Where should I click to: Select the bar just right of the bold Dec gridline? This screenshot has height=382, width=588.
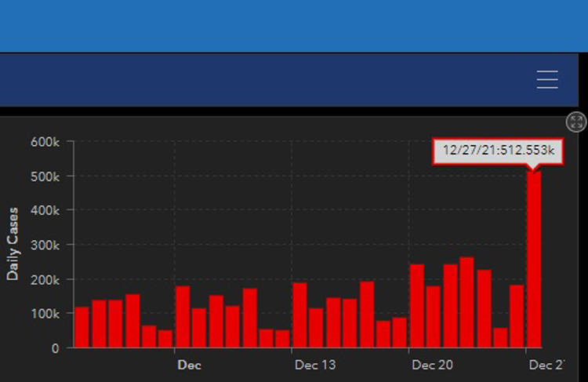pyautogui.click(x=183, y=317)
